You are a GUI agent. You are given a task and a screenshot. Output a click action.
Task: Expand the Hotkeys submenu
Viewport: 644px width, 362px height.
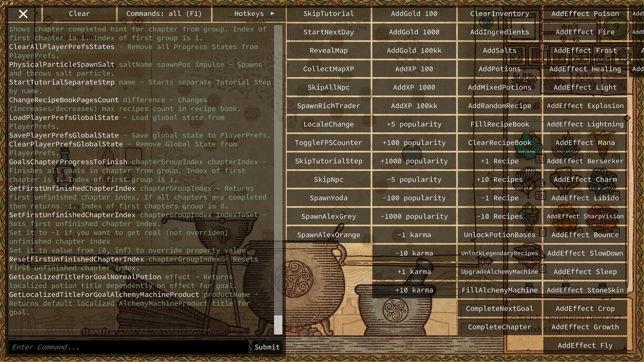click(x=249, y=14)
